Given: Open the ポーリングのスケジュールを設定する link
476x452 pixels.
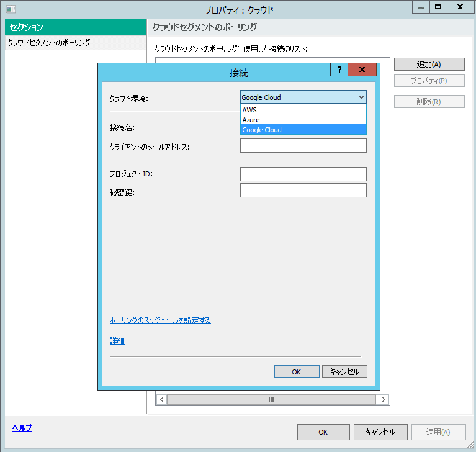Looking at the screenshot, I should [x=160, y=320].
